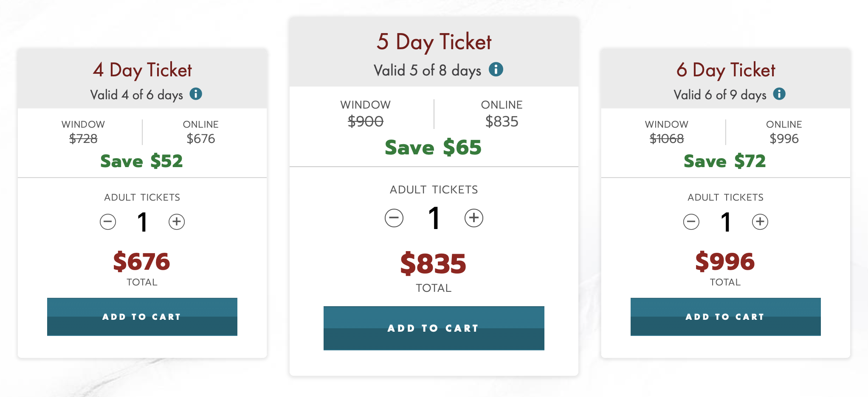This screenshot has width=868, height=397.
Task: Click the Save $72 label
Action: click(725, 161)
